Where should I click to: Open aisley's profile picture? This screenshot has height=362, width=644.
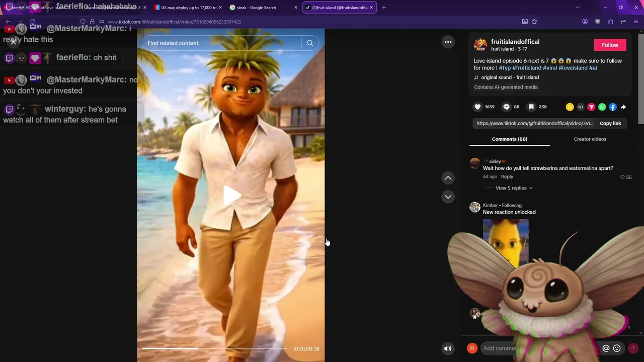tap(474, 163)
